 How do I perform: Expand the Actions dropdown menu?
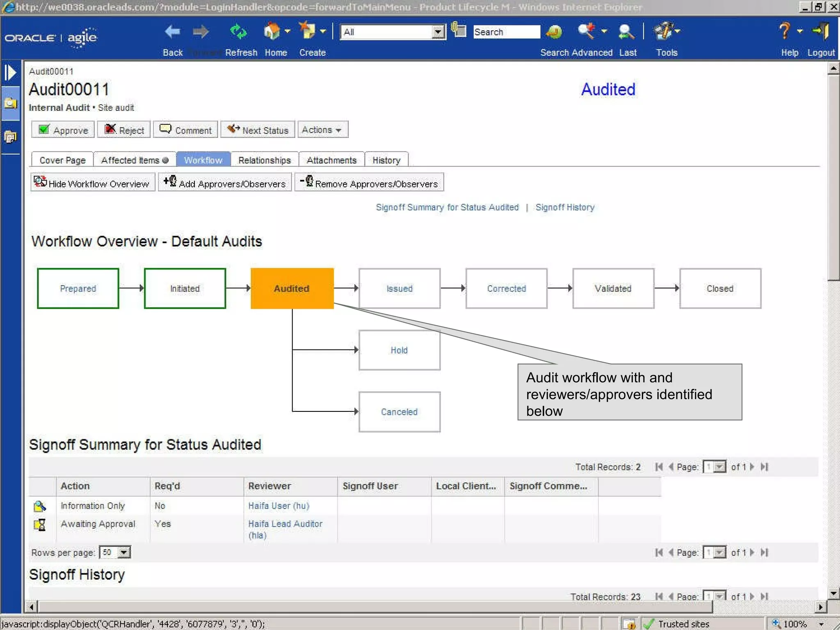pyautogui.click(x=322, y=130)
